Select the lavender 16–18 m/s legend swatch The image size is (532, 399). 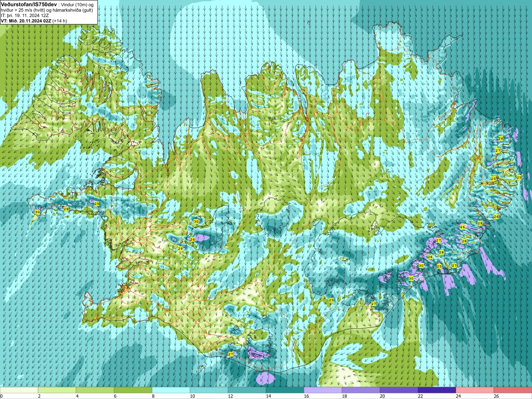323,390
